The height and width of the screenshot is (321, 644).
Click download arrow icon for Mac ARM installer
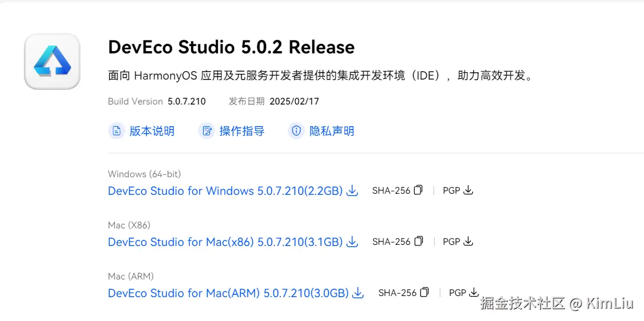(x=358, y=293)
